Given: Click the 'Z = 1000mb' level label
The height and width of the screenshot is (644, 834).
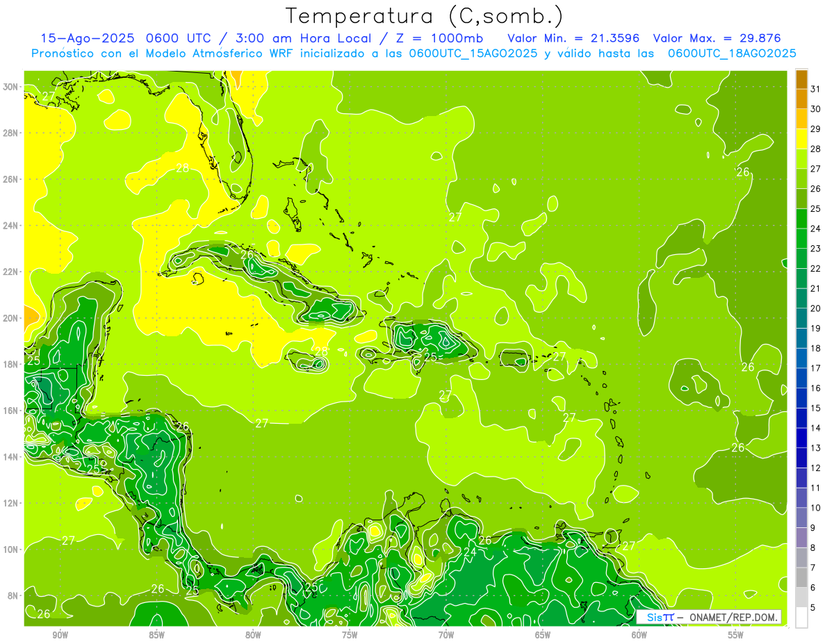Looking at the screenshot, I should pos(439,38).
